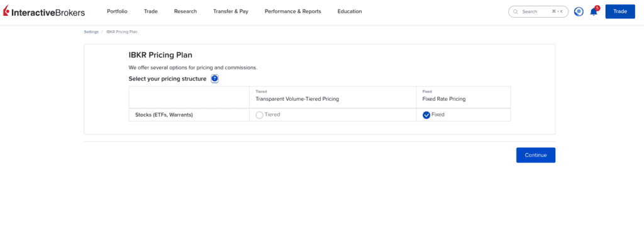Viewport: 644px width, 231px height.
Task: Click the blue Trade button
Action: pos(620,11)
